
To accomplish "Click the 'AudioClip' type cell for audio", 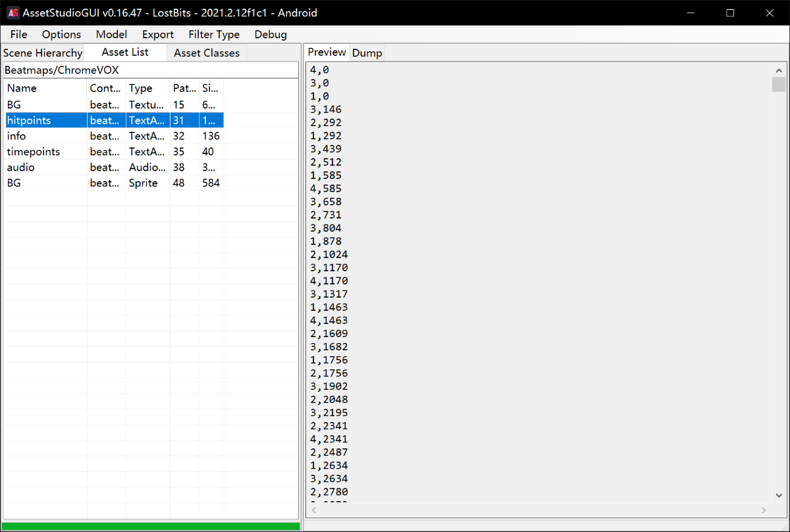I will [147, 167].
